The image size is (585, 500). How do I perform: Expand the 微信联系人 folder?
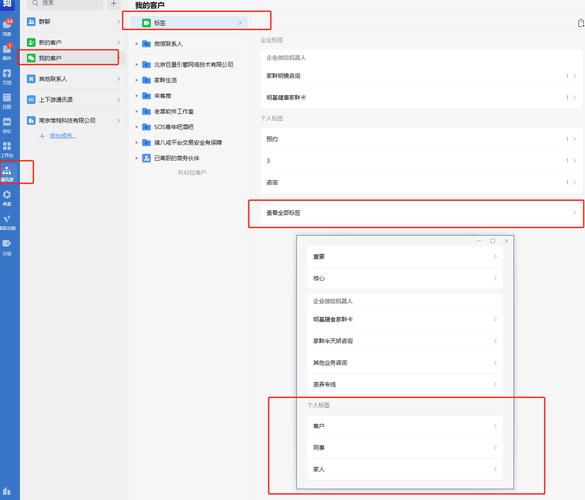pyautogui.click(x=137, y=44)
